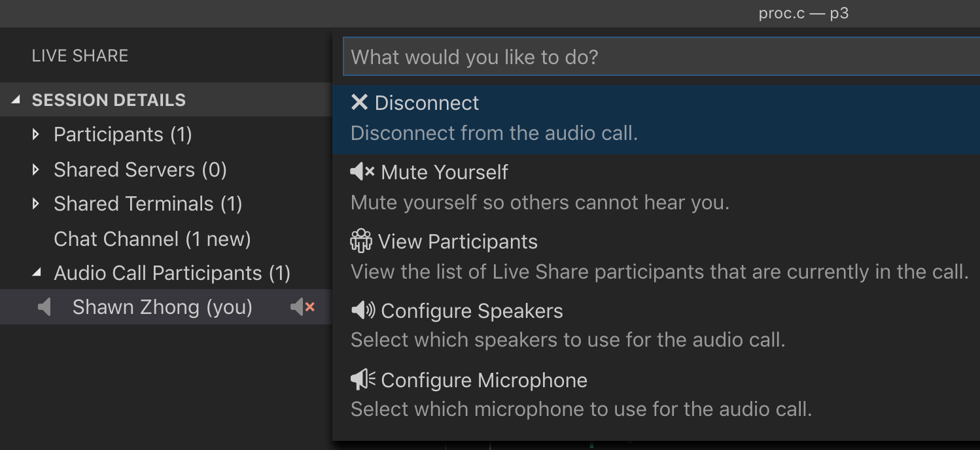The height and width of the screenshot is (450, 980).
Task: Expand the Shared Terminals (1) node
Action: click(36, 204)
